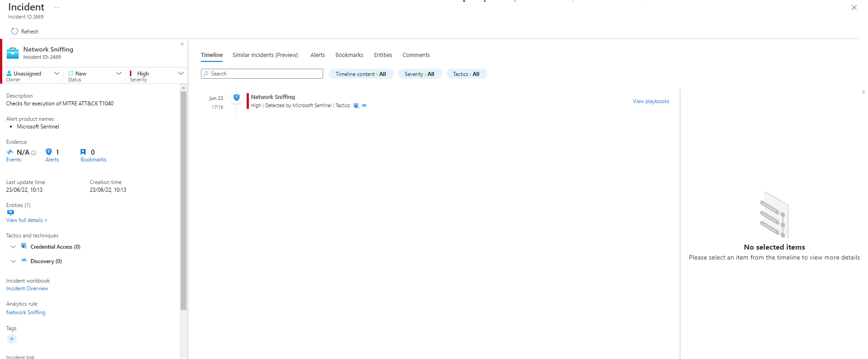The width and height of the screenshot is (868, 359).
Task: Open the Entities tab
Action: tap(382, 55)
